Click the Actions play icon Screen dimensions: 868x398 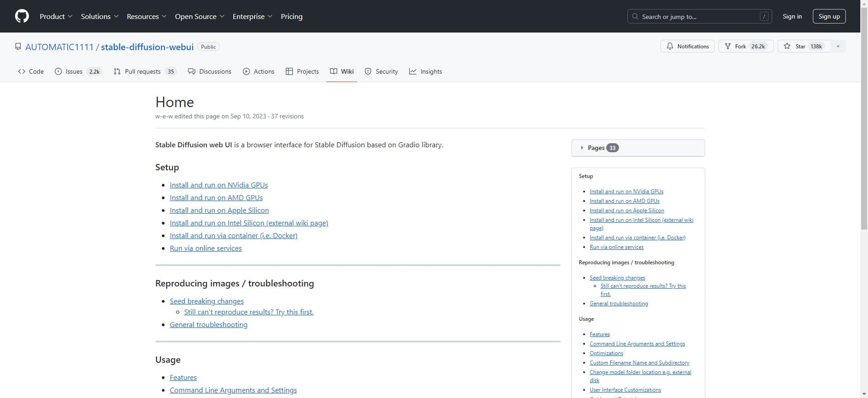[x=246, y=71]
